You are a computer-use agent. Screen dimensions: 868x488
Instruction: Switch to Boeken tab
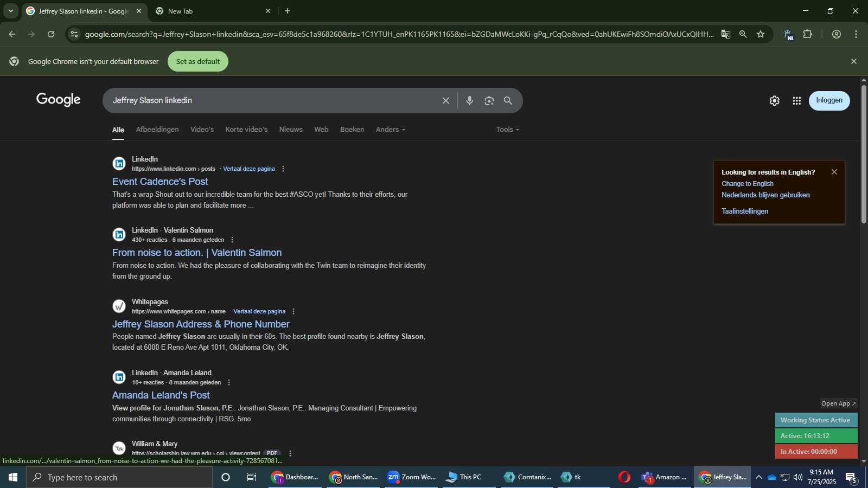[352, 130]
